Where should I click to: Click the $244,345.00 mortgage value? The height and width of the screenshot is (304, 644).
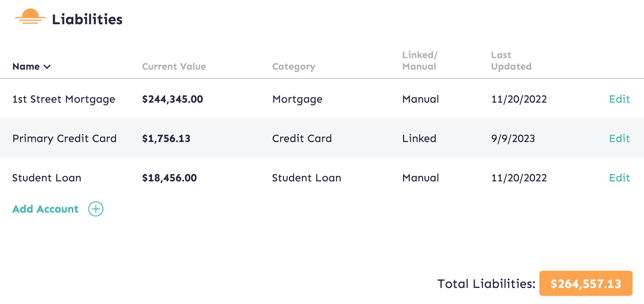tap(173, 99)
